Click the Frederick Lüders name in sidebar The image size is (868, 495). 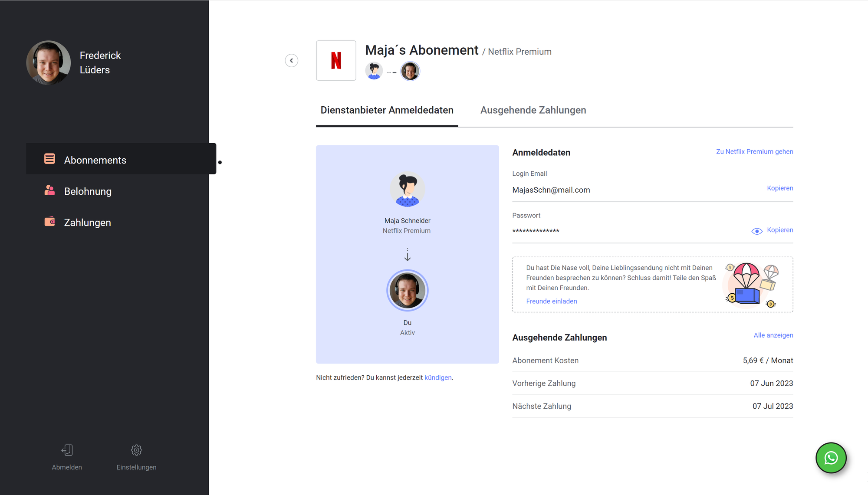point(100,62)
